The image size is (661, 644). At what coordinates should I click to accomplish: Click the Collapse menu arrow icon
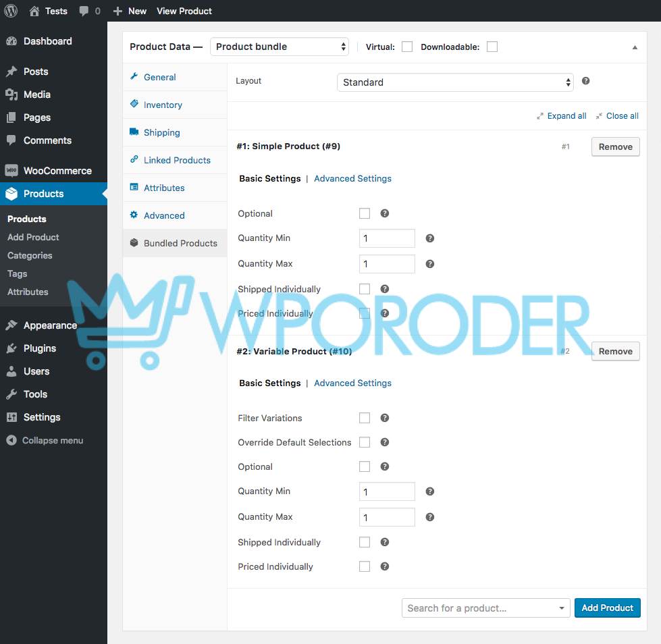11,440
